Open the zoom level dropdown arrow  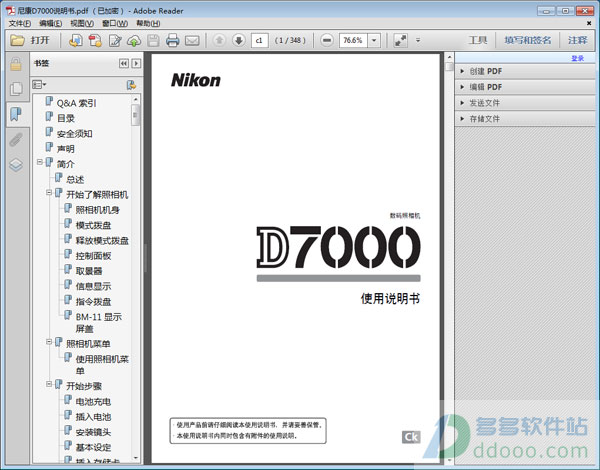pyautogui.click(x=374, y=40)
